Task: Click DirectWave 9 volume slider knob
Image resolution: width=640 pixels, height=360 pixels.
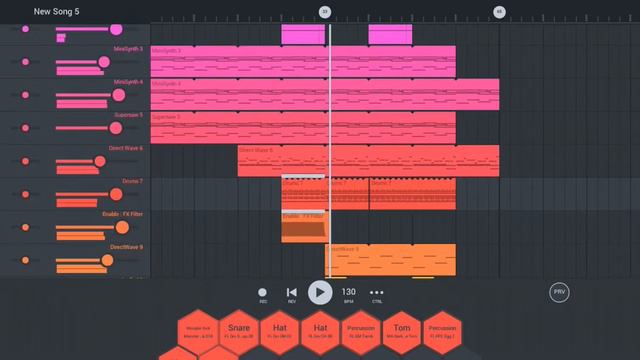Action: click(107, 260)
